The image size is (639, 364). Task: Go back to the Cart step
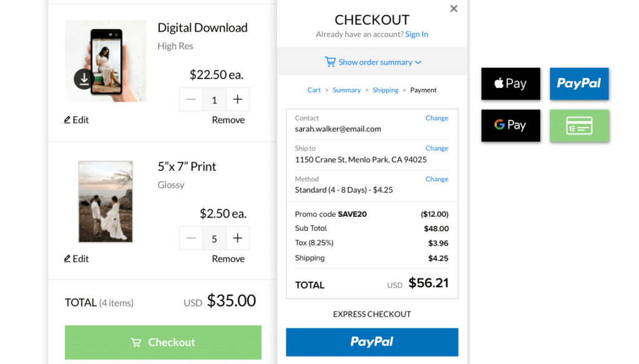point(314,90)
